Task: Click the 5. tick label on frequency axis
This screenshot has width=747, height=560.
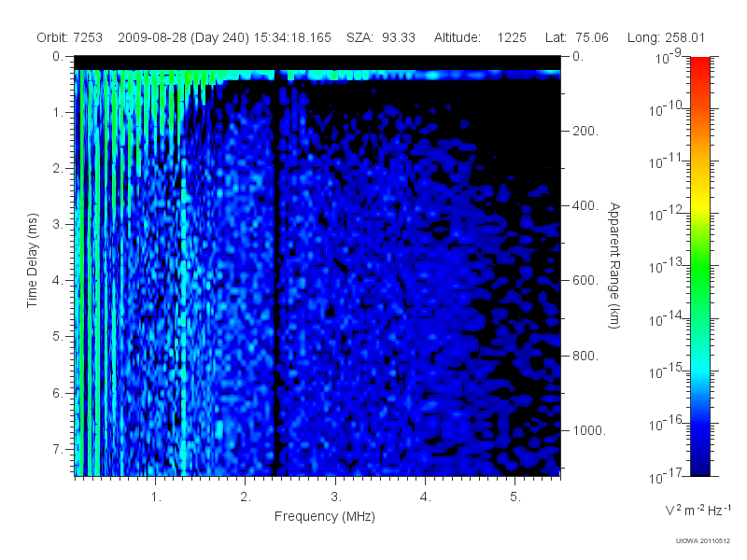Action: 515,497
